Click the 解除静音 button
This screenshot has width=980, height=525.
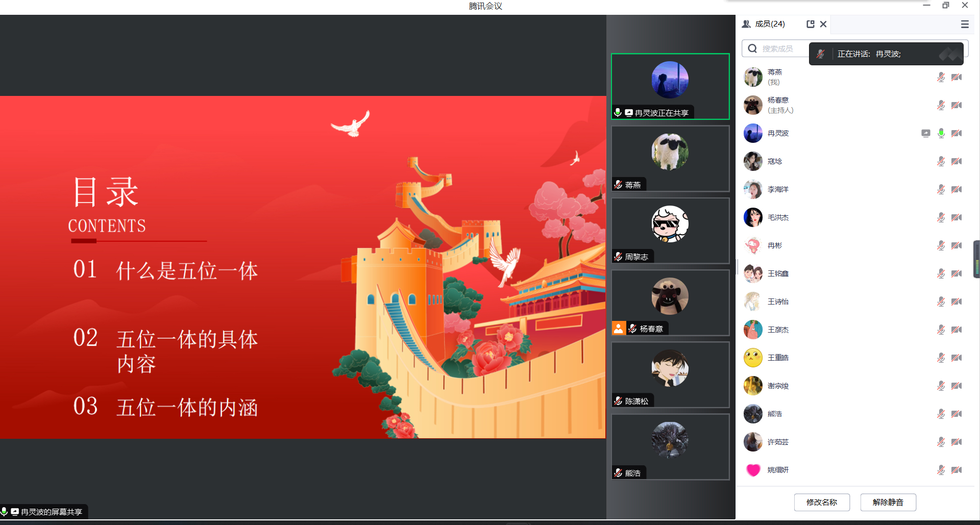888,502
